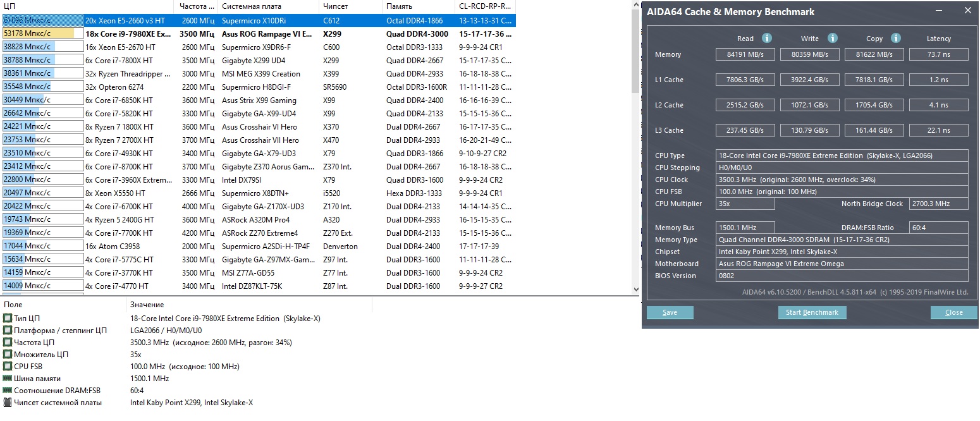
Task: Click the BIOS Version field showing 0802
Action: click(842, 276)
